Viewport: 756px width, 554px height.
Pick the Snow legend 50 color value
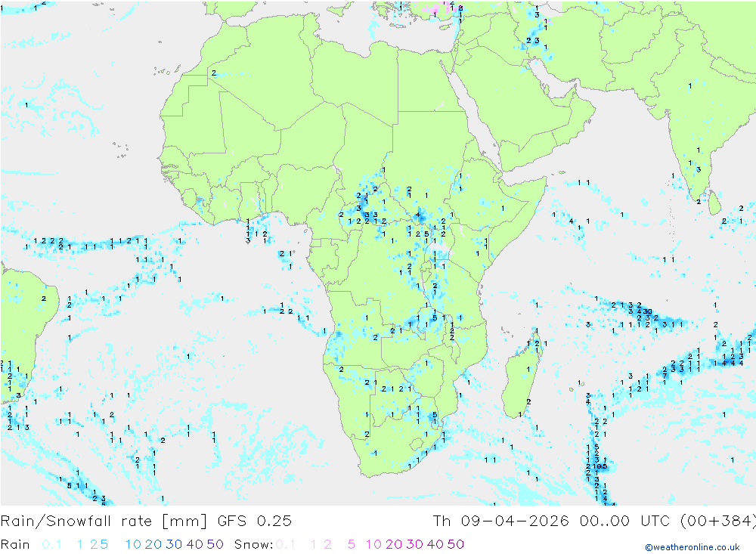pos(456,544)
